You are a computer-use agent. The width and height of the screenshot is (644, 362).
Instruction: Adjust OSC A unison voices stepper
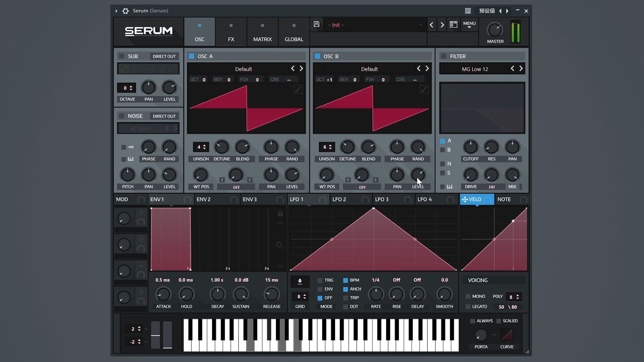point(201,147)
